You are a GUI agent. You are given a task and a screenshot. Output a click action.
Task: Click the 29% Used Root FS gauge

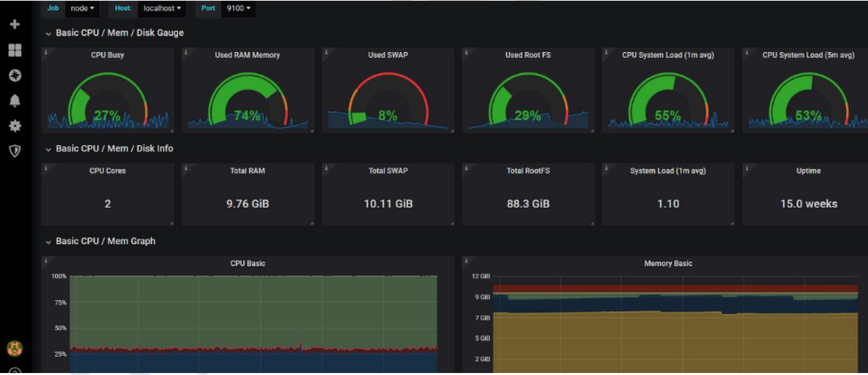(x=528, y=100)
